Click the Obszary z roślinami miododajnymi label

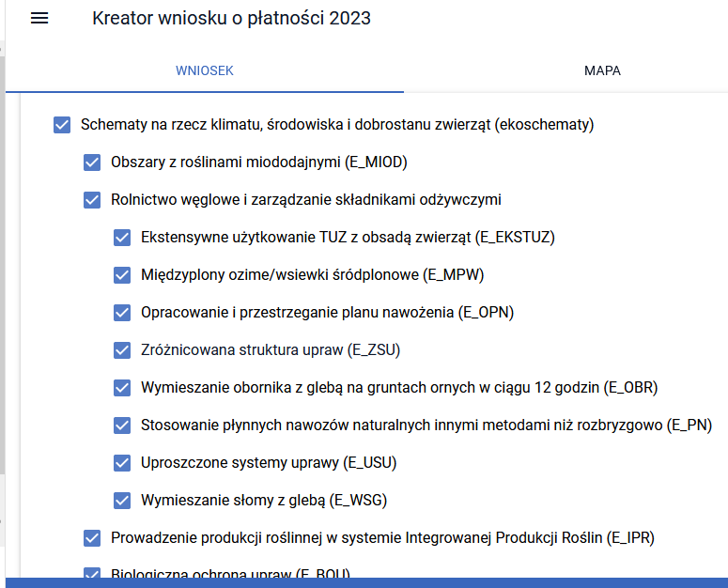click(258, 162)
